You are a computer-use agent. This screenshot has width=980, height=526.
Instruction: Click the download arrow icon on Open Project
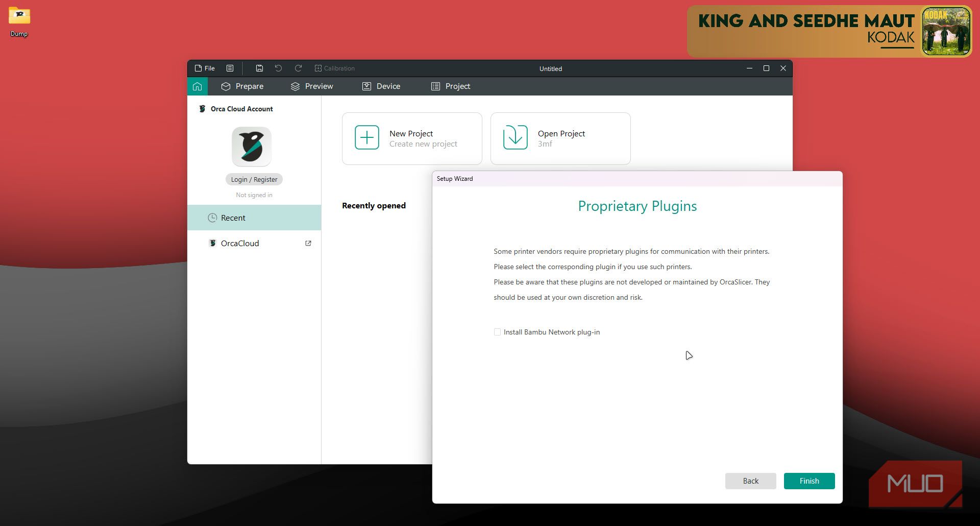click(x=516, y=137)
